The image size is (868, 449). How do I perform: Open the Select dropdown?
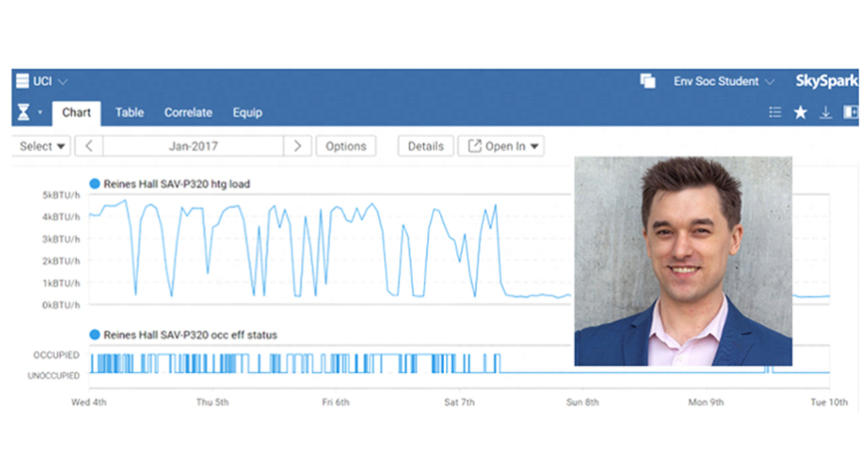tap(42, 146)
